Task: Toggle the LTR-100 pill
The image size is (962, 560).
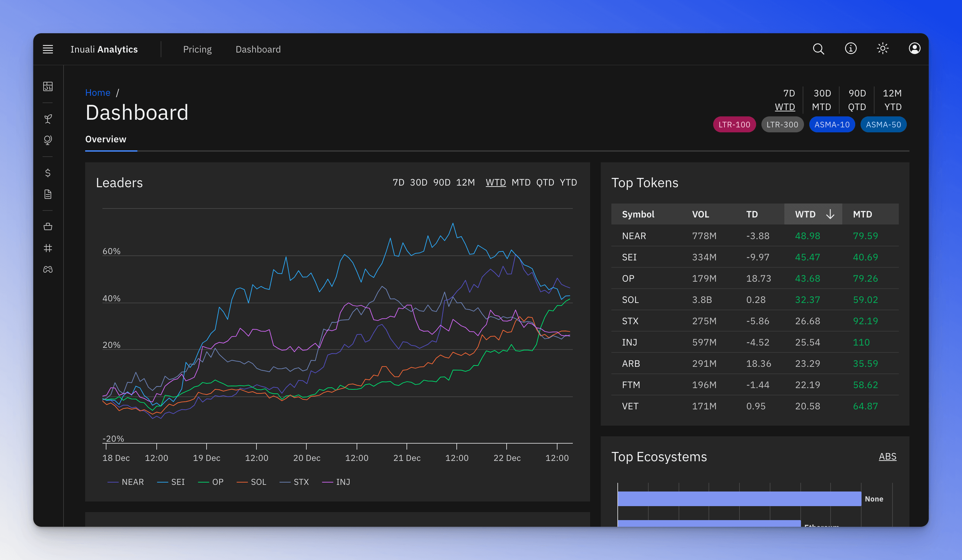Action: click(x=734, y=124)
